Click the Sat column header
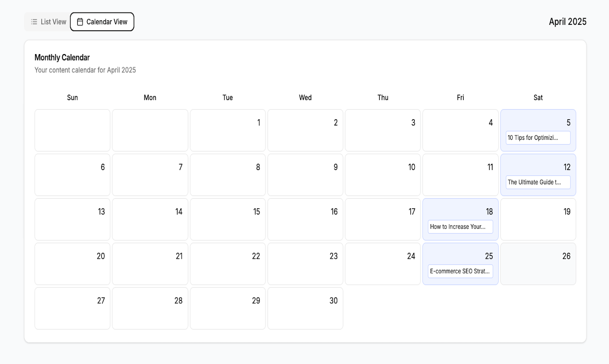Image resolution: width=609 pixels, height=364 pixels. click(538, 98)
